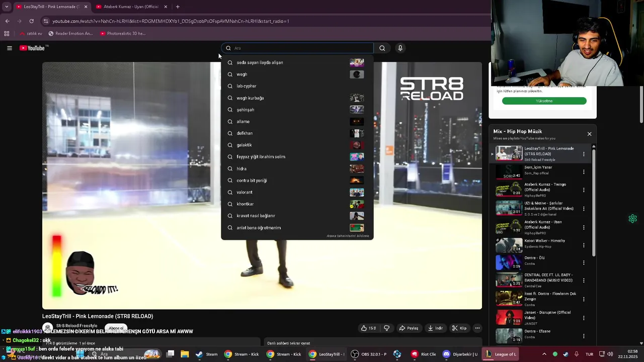Viewport: 644px width, 362px height.
Task: Open the 'satılık ev' bookmark
Action: click(x=31, y=34)
